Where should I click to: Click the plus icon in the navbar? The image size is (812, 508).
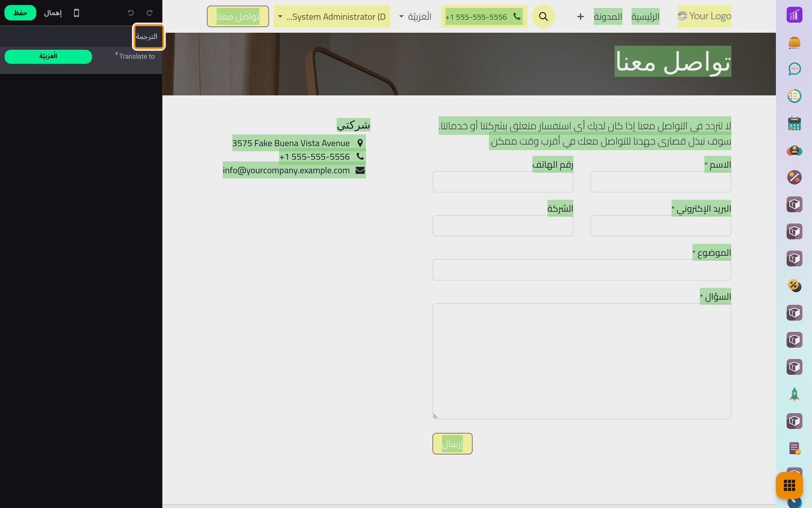(x=580, y=17)
